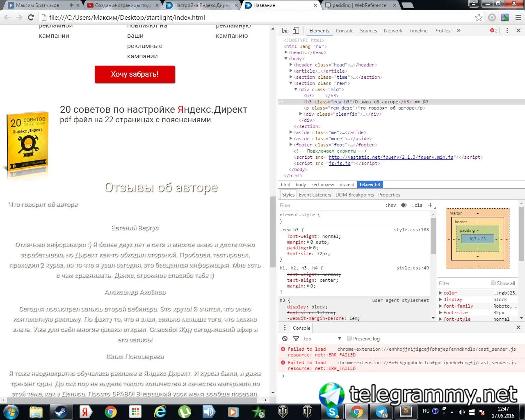Image resolution: width=525 pixels, height=420 pixels.
Task: Expand the aside class="me" node
Action: (291, 132)
